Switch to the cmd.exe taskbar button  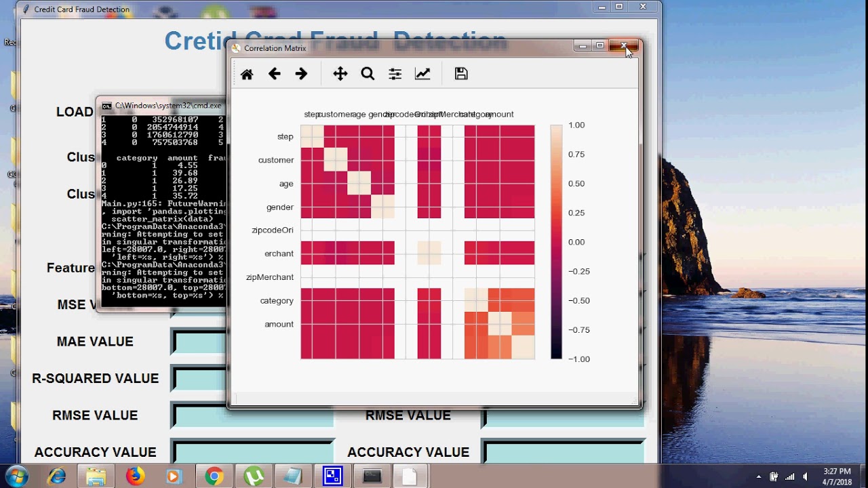click(x=372, y=476)
